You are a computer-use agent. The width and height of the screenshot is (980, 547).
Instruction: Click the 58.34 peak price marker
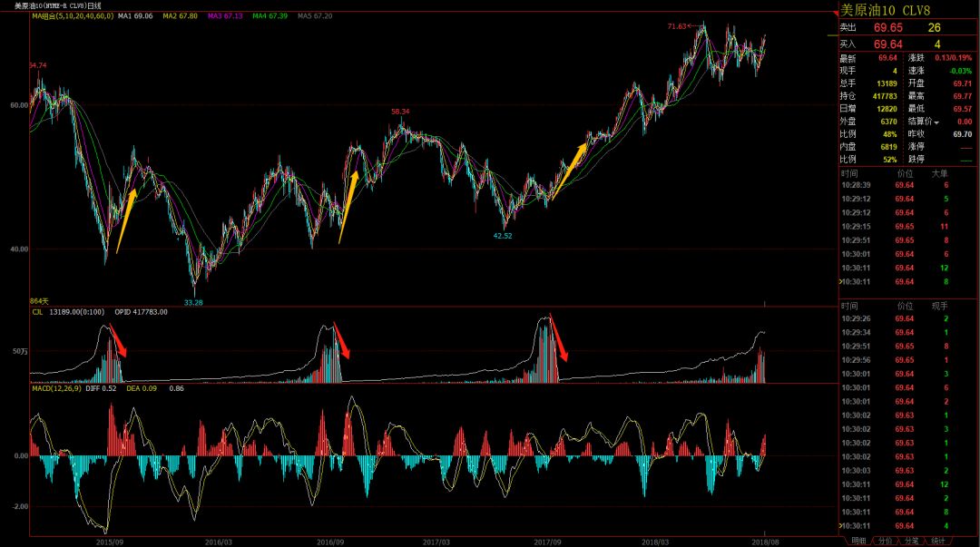pos(401,112)
